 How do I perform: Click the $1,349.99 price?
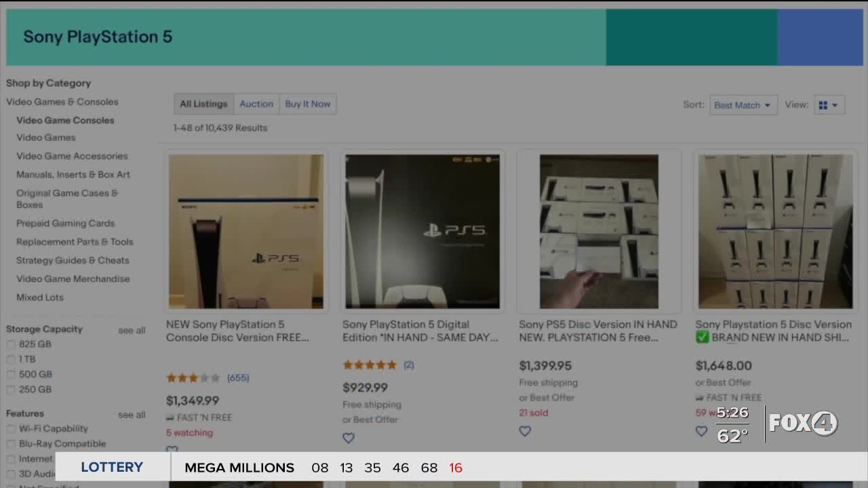[193, 401]
